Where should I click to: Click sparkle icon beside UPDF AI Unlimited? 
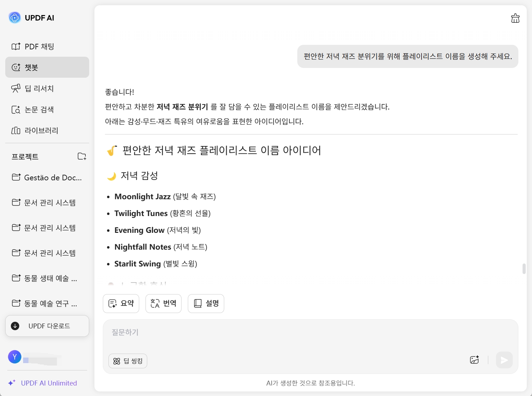pyautogui.click(x=12, y=383)
